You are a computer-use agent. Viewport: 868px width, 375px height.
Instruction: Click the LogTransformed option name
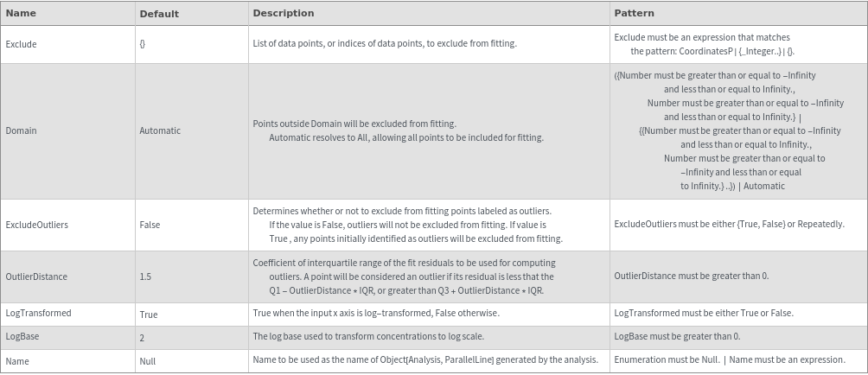coord(39,313)
